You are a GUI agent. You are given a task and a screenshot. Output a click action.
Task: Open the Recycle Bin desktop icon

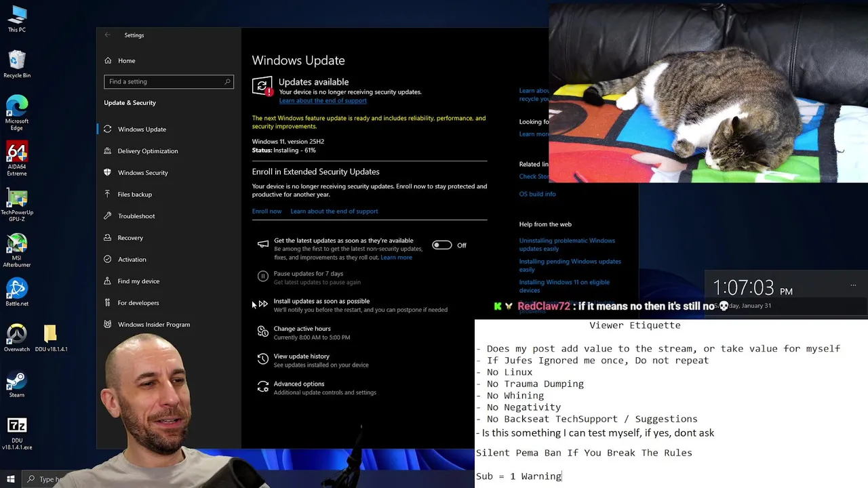[x=17, y=64]
